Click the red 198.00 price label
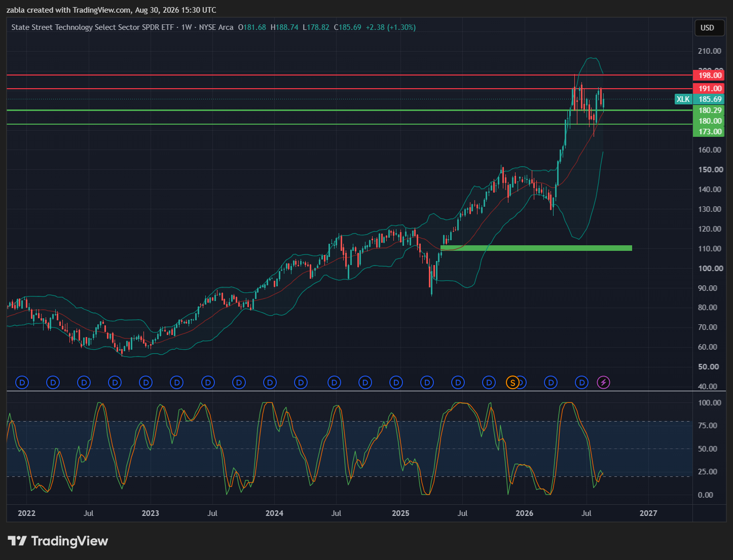Viewport: 733px width, 560px height. pyautogui.click(x=709, y=76)
